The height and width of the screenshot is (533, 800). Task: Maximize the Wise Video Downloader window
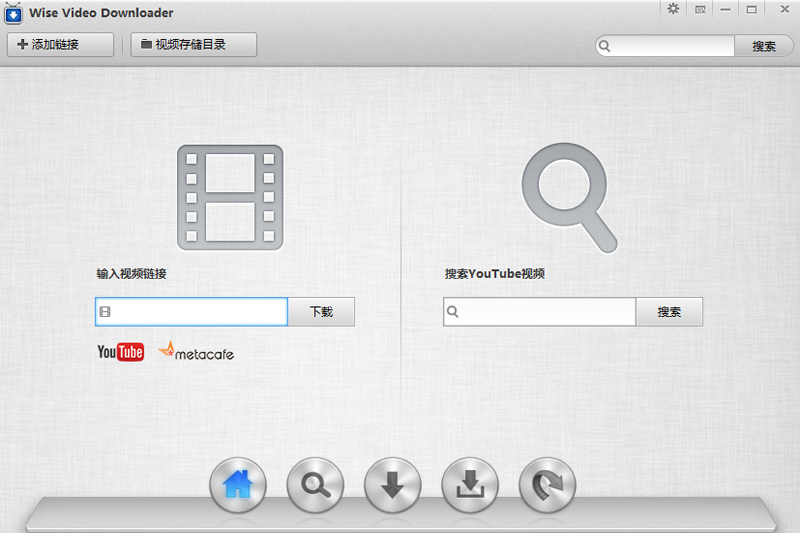click(752, 10)
